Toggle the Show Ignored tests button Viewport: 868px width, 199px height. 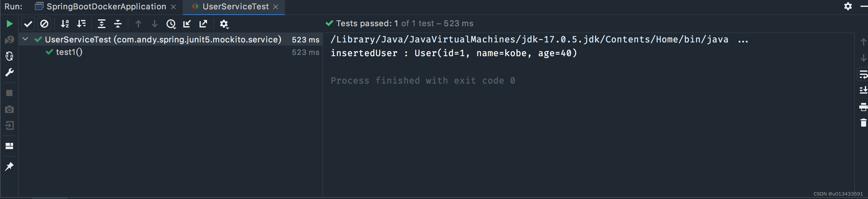point(44,24)
